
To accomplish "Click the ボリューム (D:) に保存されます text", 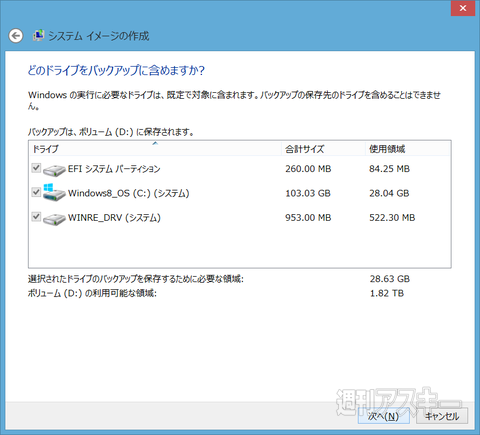I will tap(136, 132).
